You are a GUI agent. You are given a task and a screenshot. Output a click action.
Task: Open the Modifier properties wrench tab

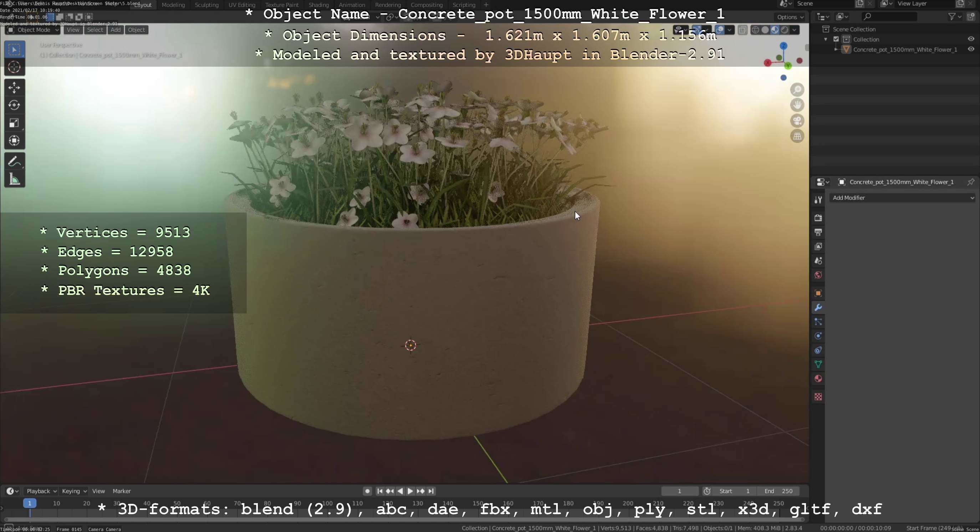coord(818,307)
